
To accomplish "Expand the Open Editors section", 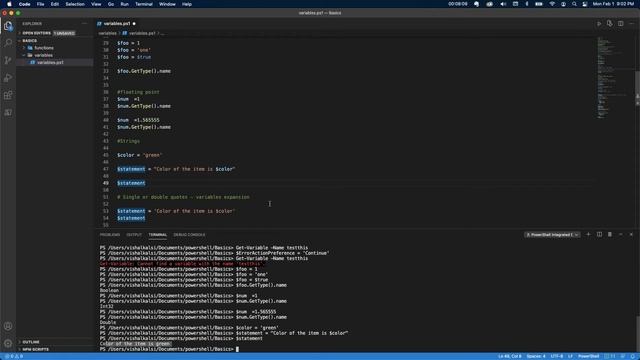I will pos(36,33).
